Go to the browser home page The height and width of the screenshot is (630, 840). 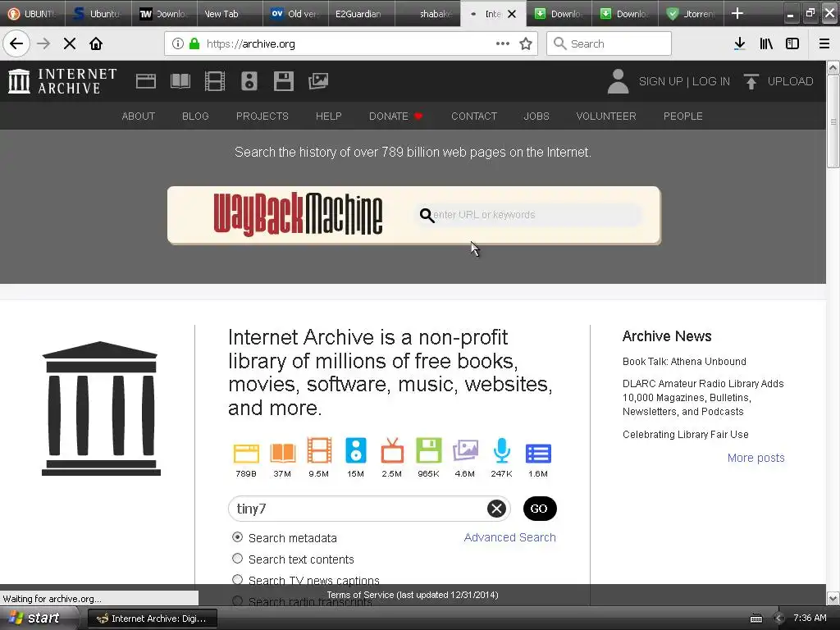[96, 43]
